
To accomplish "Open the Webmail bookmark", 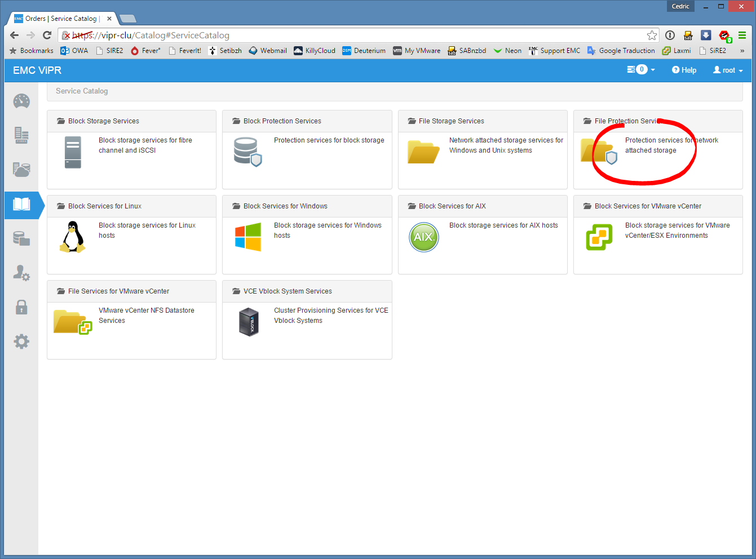I will click(x=268, y=51).
